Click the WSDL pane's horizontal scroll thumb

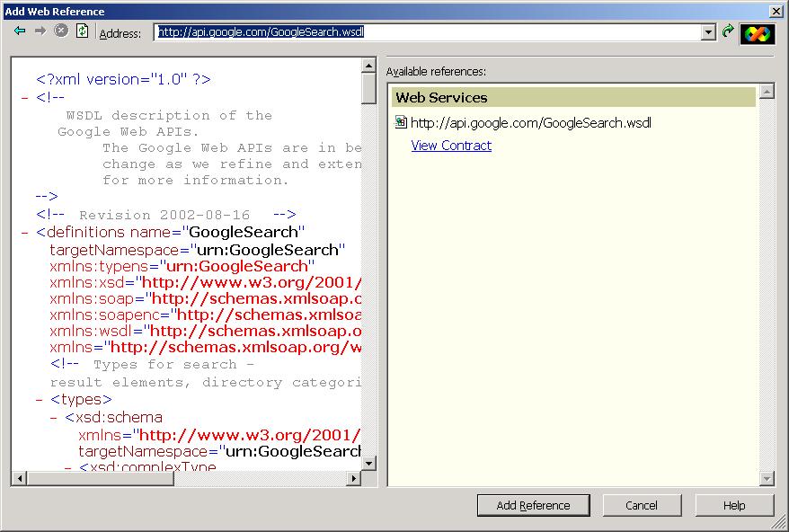(x=101, y=478)
